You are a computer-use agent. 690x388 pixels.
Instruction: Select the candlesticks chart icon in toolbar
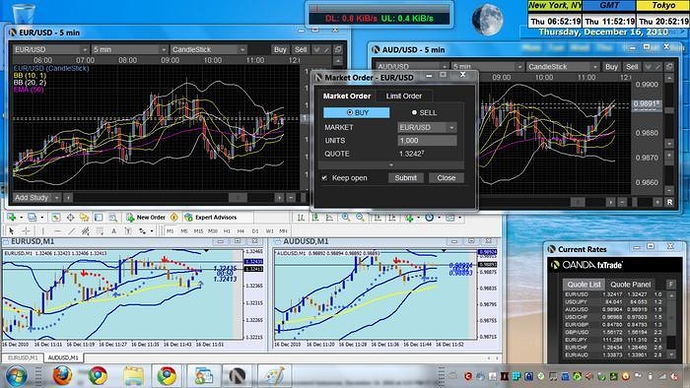(316, 217)
